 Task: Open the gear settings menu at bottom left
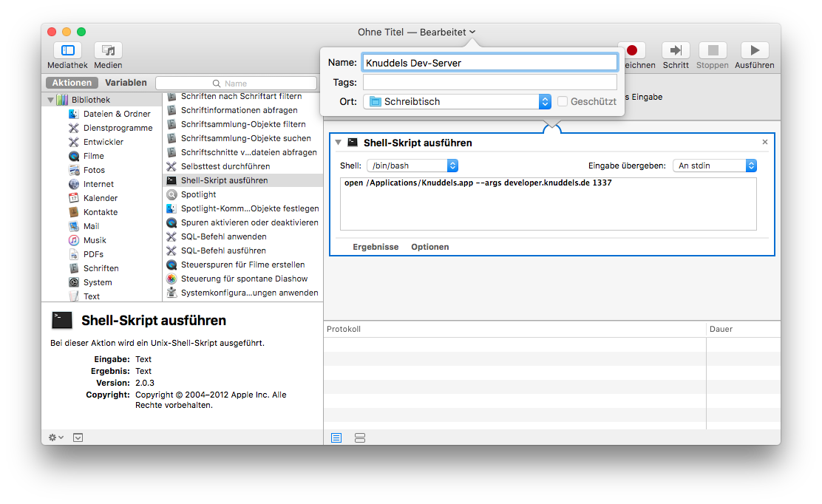coord(55,437)
